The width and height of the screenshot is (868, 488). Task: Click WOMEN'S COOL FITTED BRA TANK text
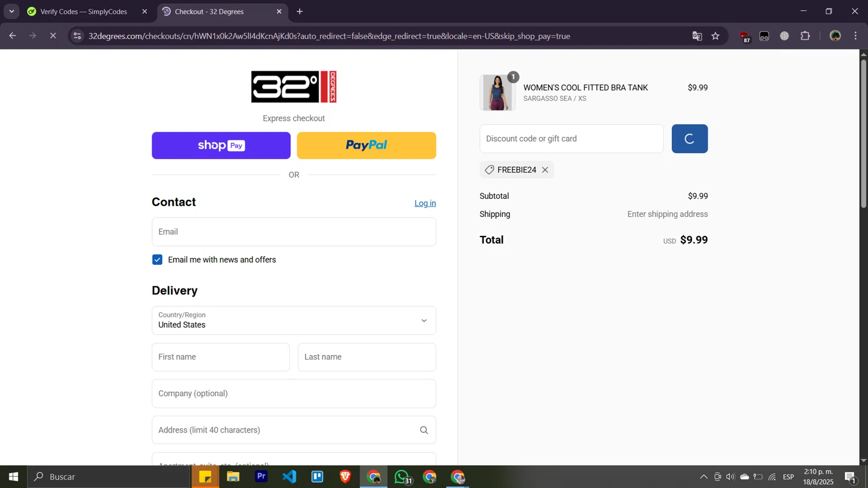[x=586, y=88]
